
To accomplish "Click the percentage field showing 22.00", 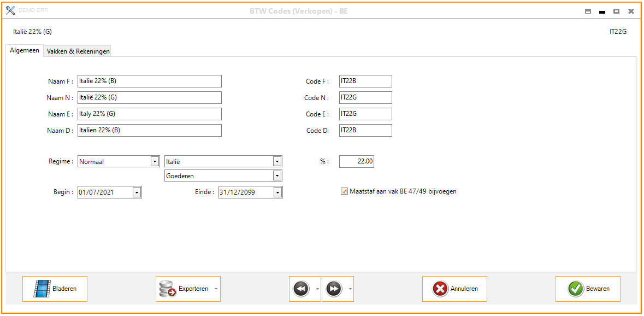I will point(356,161).
